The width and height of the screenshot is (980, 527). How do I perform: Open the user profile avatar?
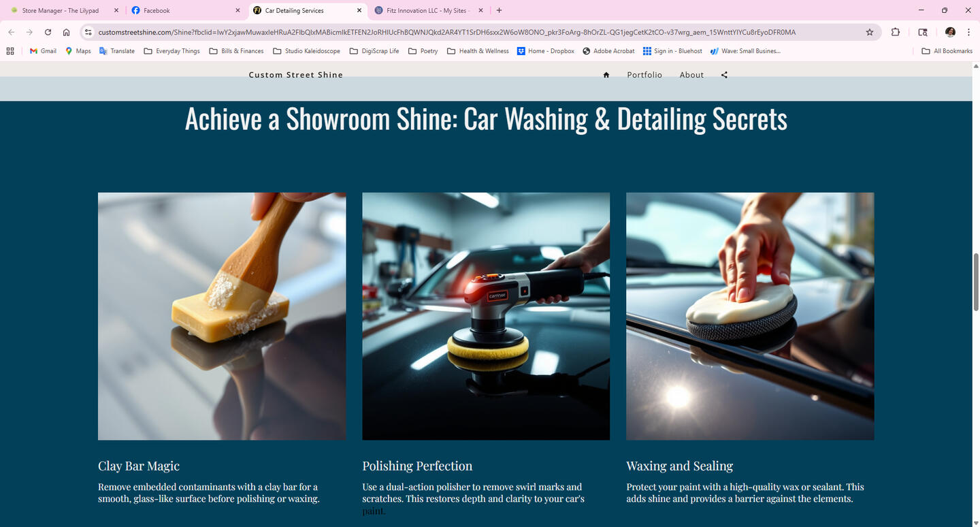click(950, 32)
